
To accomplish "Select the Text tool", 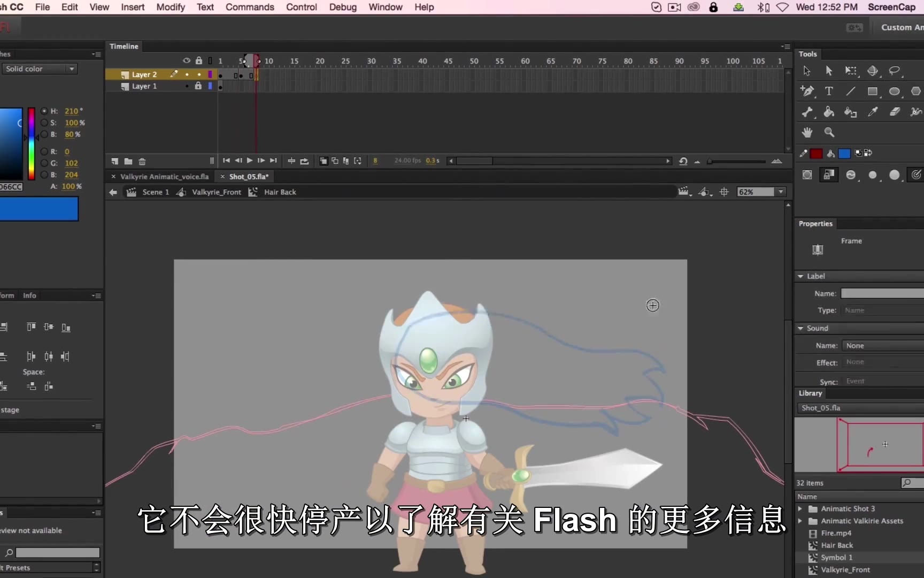I will (829, 92).
